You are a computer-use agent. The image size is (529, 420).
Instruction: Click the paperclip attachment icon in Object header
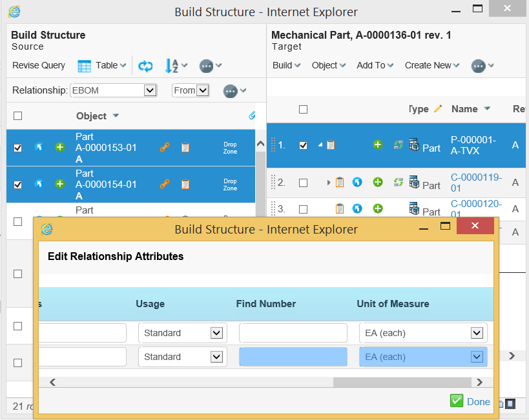(252, 116)
